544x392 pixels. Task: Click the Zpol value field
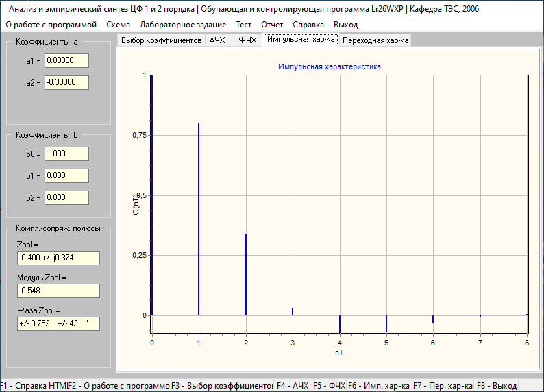59,258
